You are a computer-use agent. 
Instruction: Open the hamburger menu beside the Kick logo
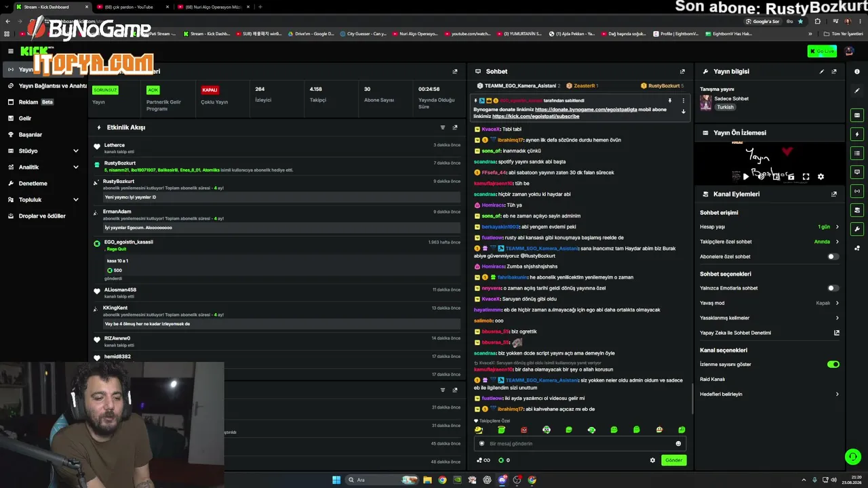(x=11, y=51)
